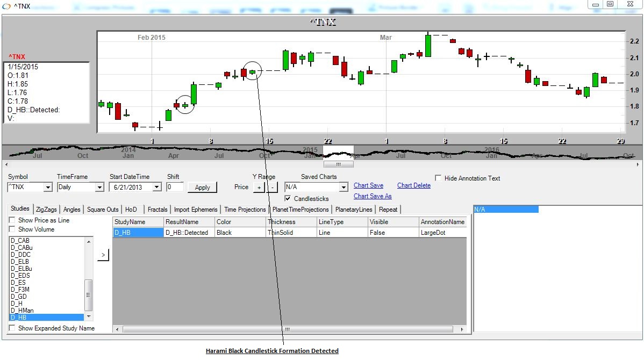Click right arrow of study grid scrollbar

coord(463,329)
